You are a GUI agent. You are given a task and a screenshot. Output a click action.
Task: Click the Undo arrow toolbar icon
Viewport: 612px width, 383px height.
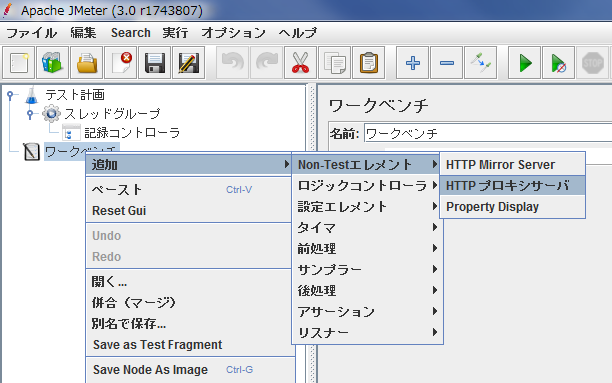click(x=233, y=63)
